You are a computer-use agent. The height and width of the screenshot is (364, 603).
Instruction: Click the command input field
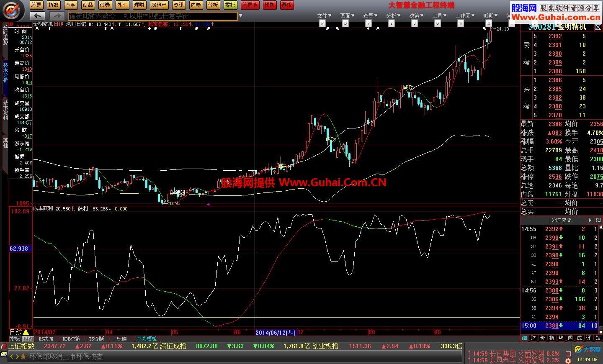153,16
